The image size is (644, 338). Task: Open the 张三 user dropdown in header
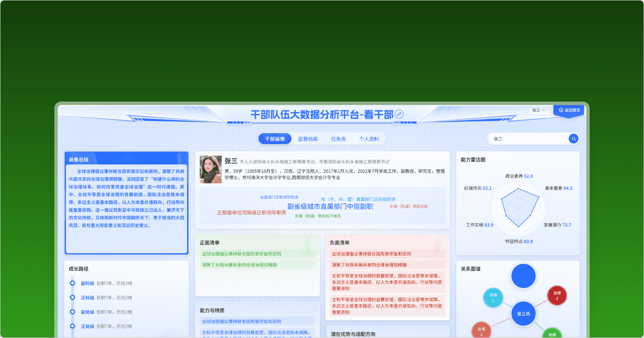(x=538, y=110)
